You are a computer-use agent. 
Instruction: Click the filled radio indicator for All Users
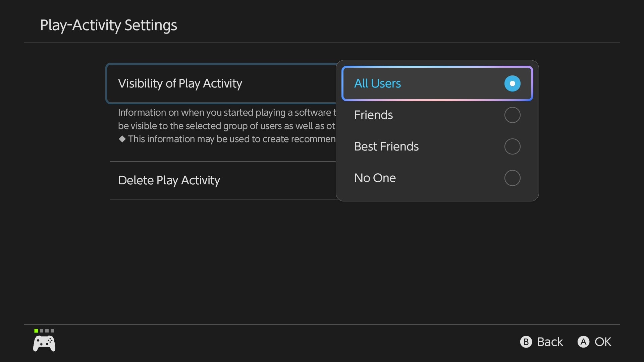[512, 83]
